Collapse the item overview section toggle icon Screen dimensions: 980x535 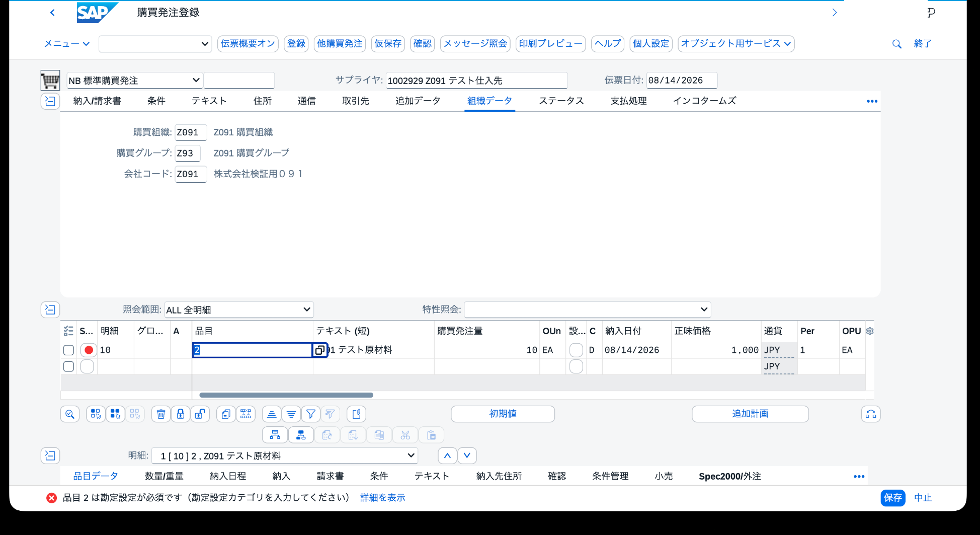pyautogui.click(x=50, y=310)
